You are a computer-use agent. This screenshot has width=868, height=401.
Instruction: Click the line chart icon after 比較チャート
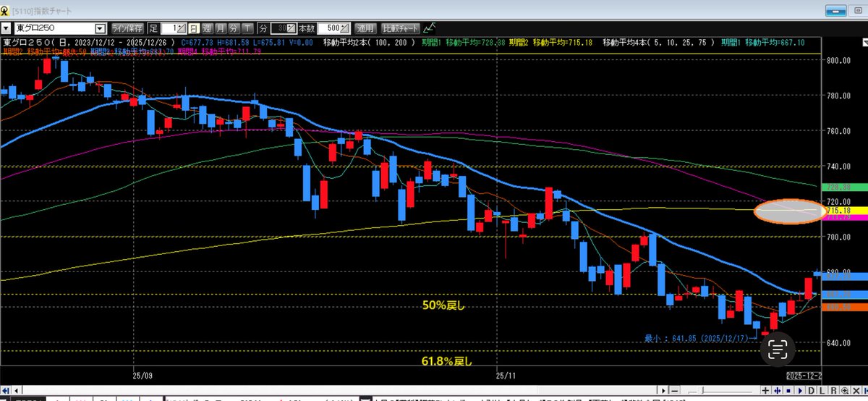[x=430, y=28]
